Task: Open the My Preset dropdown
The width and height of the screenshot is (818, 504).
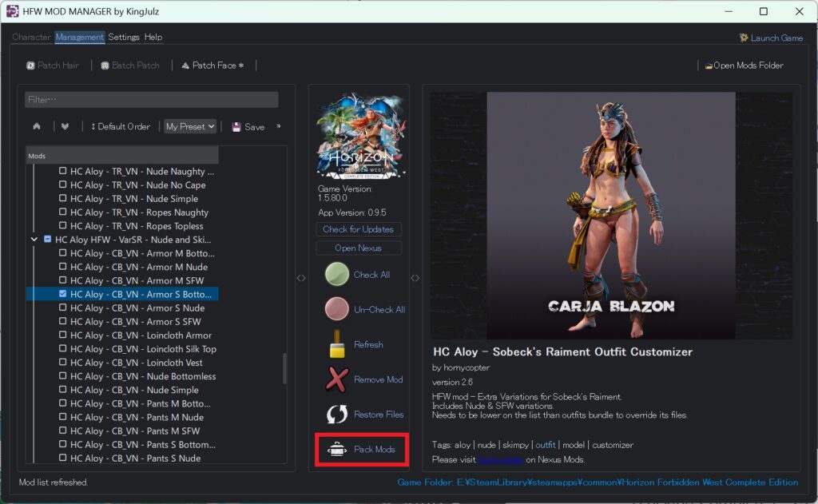Action: [x=190, y=126]
